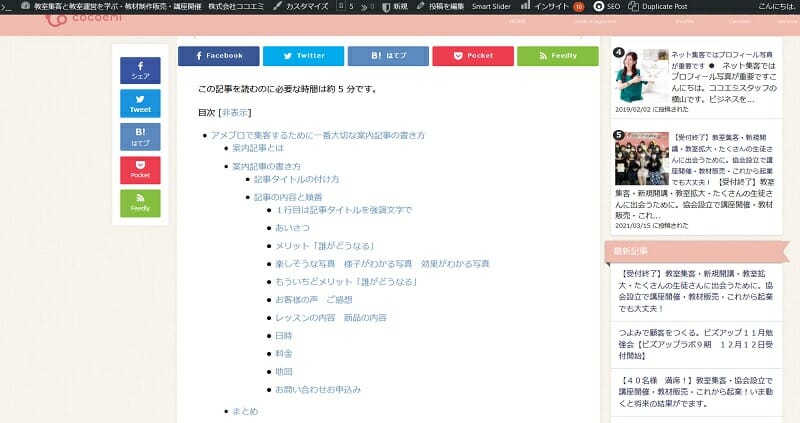Open カスタマイズ in the admin bar

[301, 7]
